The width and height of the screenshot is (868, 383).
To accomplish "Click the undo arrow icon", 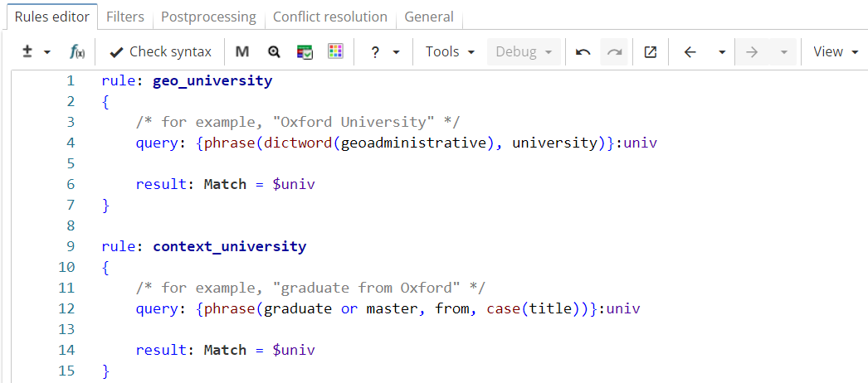I will (x=583, y=52).
